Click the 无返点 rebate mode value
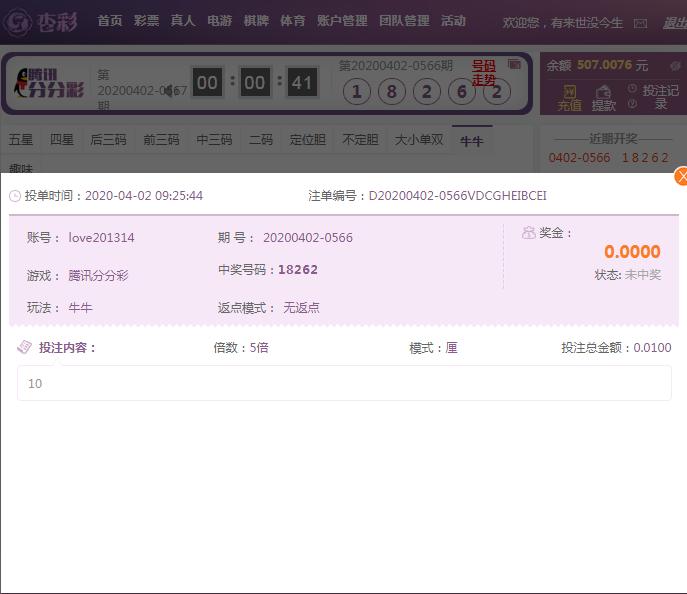 click(x=301, y=308)
